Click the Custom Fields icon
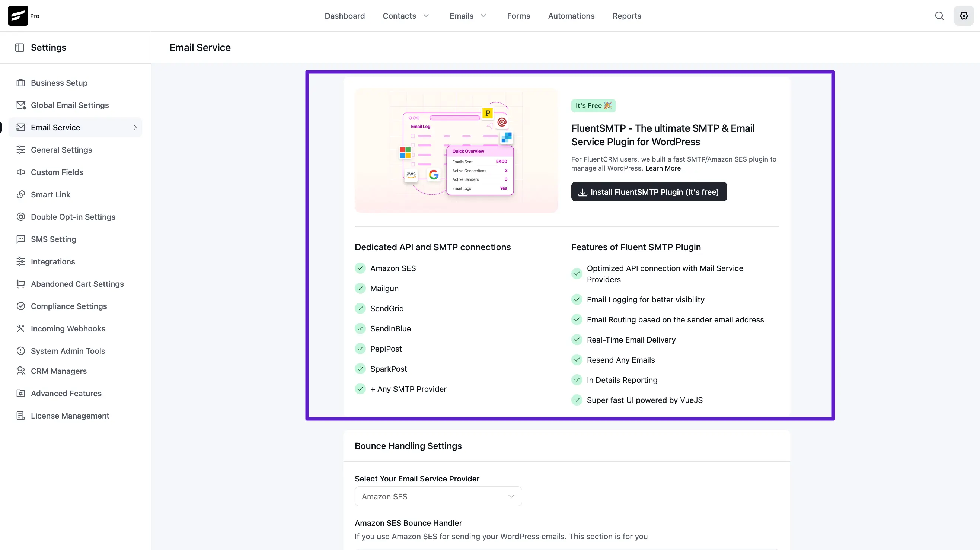This screenshot has height=550, width=980. [x=21, y=172]
